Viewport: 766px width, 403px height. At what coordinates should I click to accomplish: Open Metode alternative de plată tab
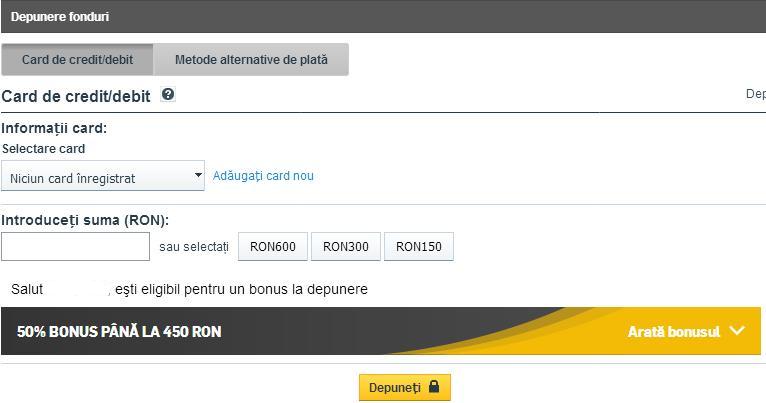point(251,60)
